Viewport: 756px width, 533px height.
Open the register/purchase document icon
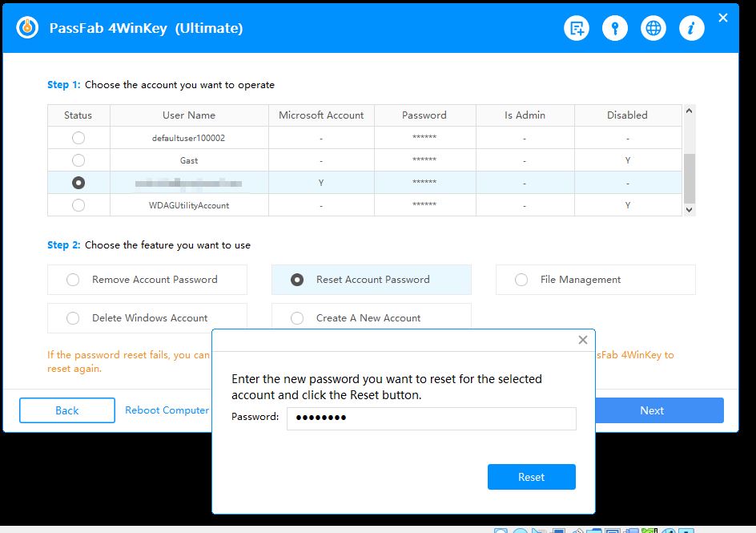[x=576, y=28]
